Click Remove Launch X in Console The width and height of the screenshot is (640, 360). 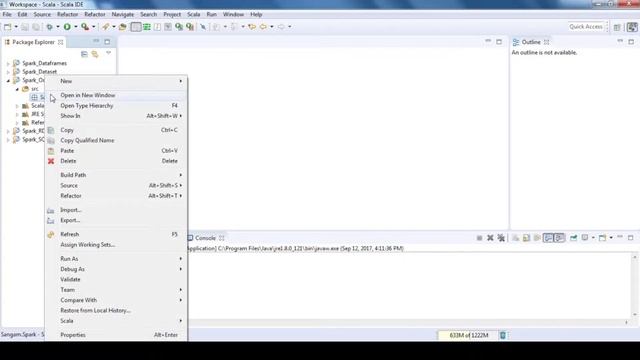490,238
